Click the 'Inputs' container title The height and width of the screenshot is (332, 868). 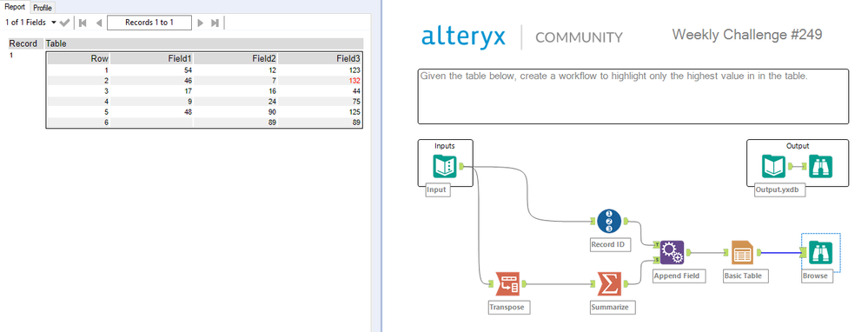[x=445, y=145]
